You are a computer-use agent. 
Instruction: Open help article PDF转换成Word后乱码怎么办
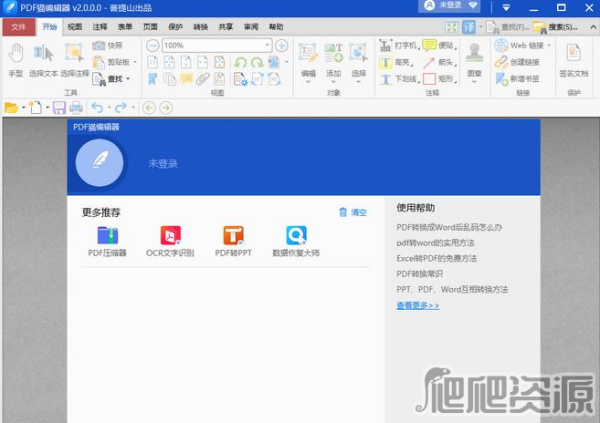click(x=449, y=227)
